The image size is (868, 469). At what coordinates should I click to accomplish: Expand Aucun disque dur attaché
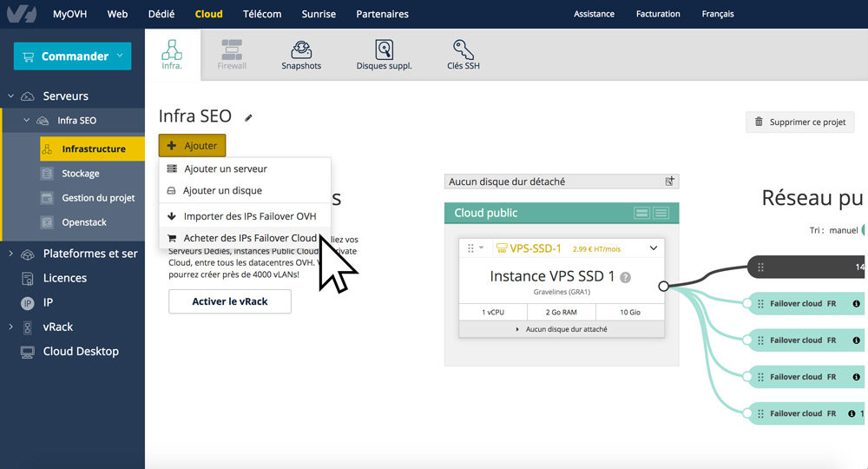[562, 329]
